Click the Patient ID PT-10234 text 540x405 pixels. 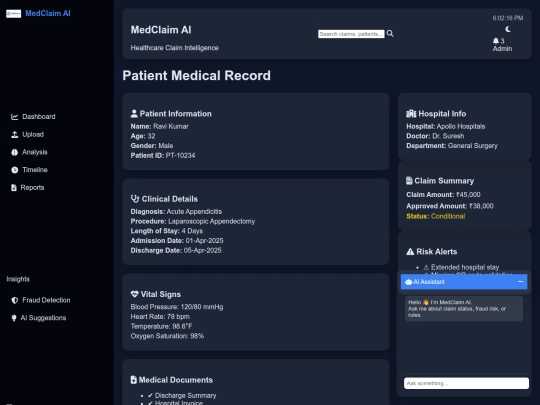163,156
